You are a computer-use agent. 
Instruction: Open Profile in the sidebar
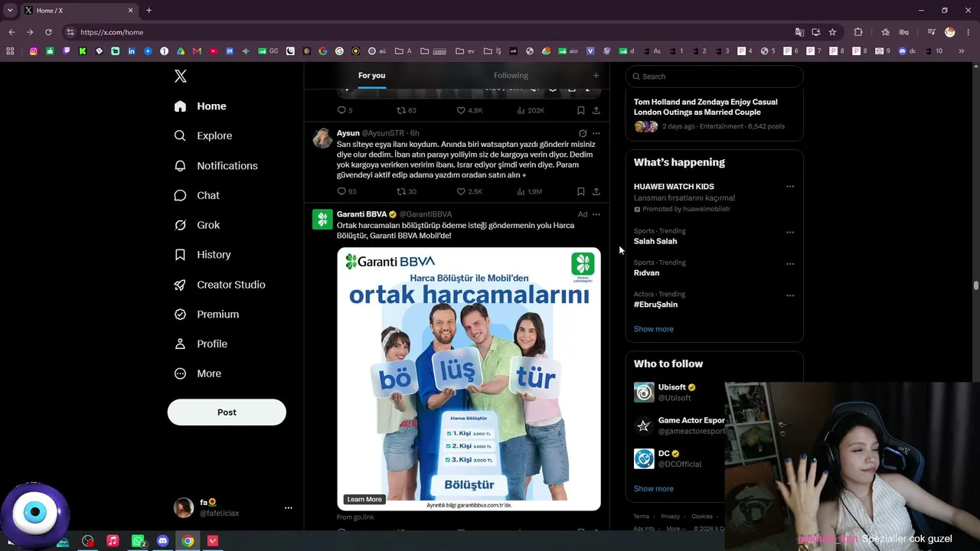pos(201,344)
